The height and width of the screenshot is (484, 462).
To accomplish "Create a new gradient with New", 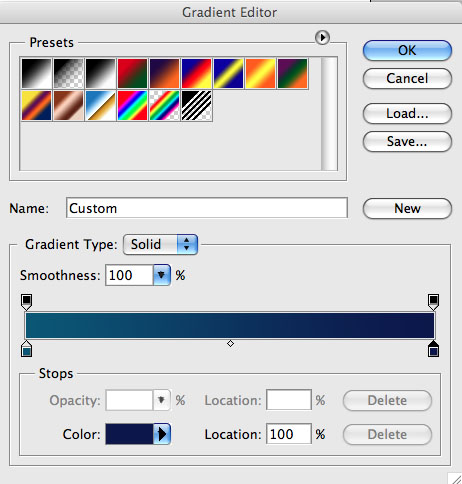I will point(407,209).
